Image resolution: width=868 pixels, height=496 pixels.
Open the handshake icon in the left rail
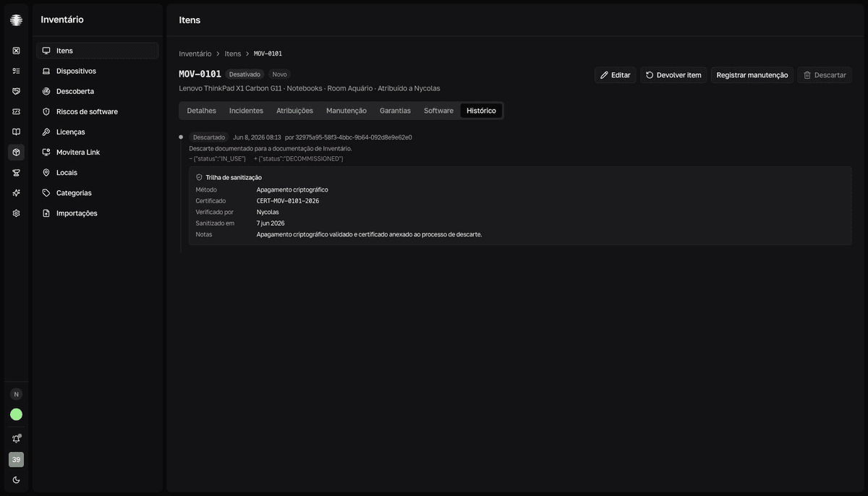coord(16,91)
